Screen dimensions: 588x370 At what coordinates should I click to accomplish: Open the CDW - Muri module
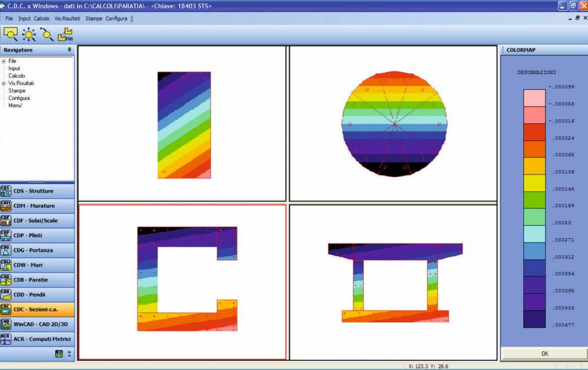coord(37,265)
